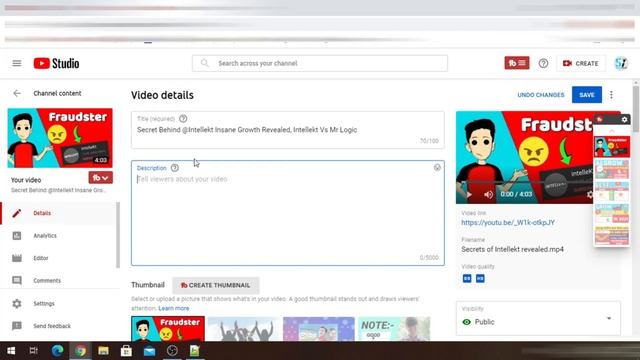This screenshot has height=360, width=640.
Task: Select second thumbnail in TubeBuddy panel
Action: click(611, 169)
